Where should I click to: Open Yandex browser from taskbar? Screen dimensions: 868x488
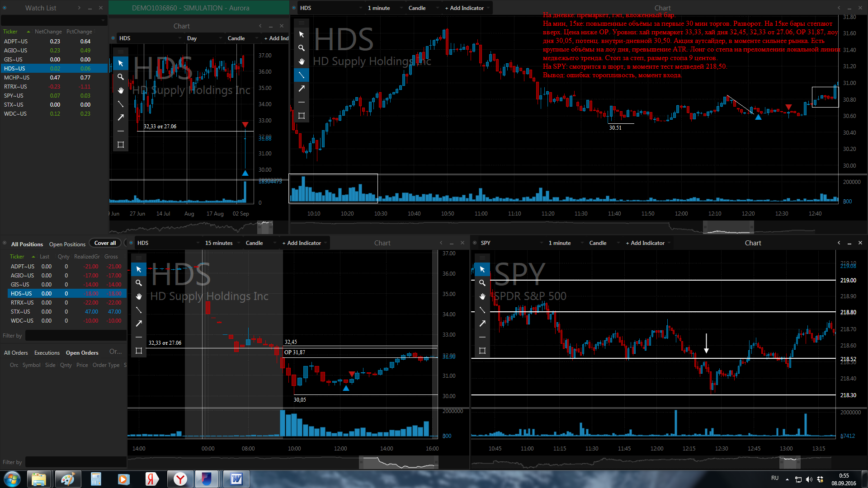(x=180, y=479)
